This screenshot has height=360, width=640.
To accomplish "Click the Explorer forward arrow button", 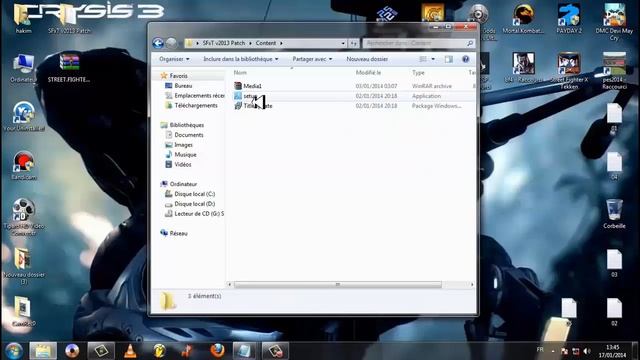I will [171, 43].
